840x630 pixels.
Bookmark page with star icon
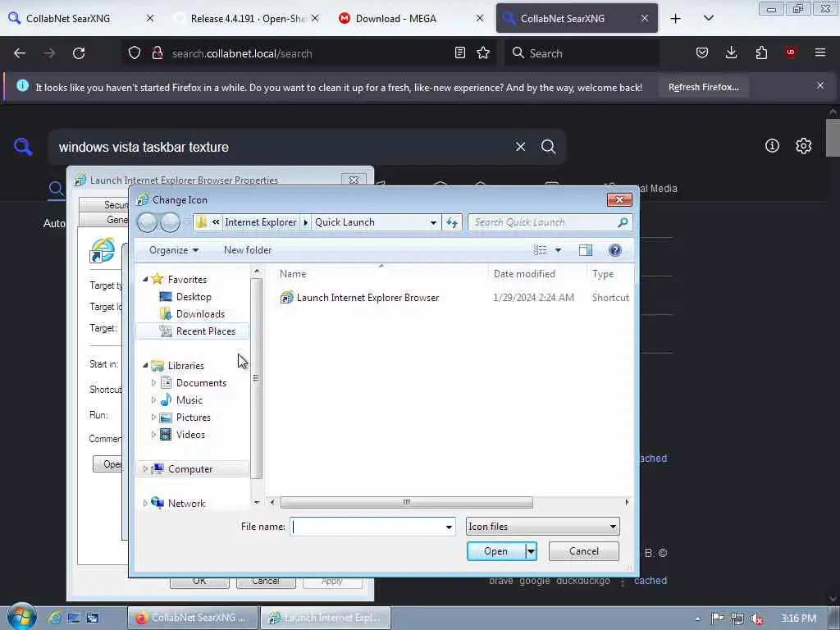coord(483,52)
